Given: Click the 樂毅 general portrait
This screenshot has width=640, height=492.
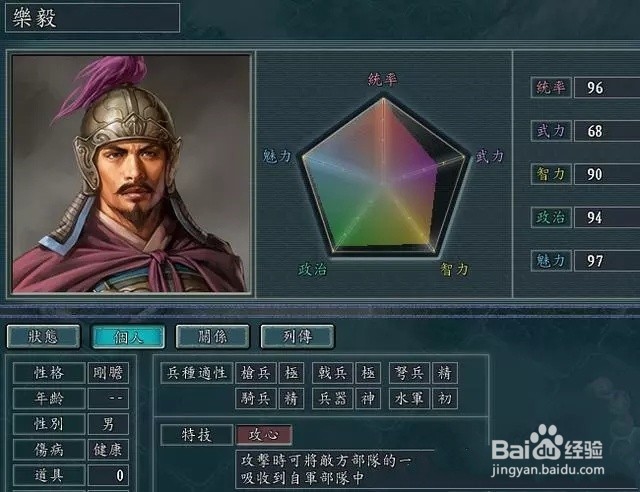Looking at the screenshot, I should [x=131, y=174].
